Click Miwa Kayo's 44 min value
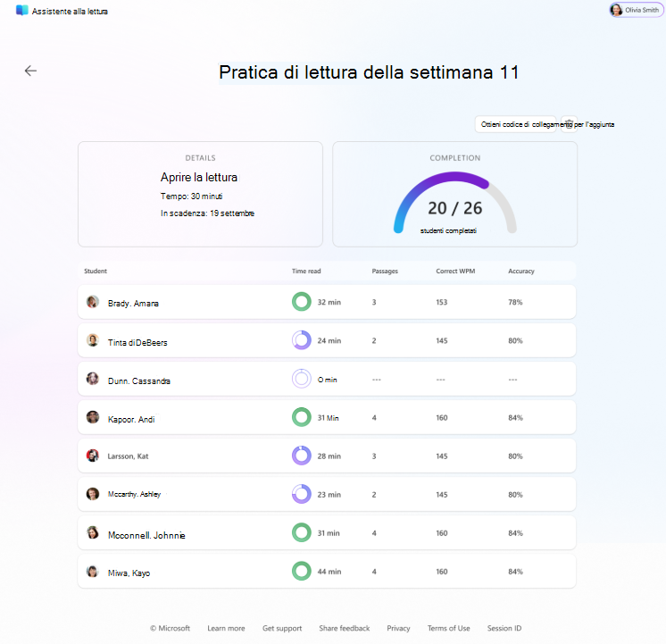The width and height of the screenshot is (666, 644). [x=329, y=572]
